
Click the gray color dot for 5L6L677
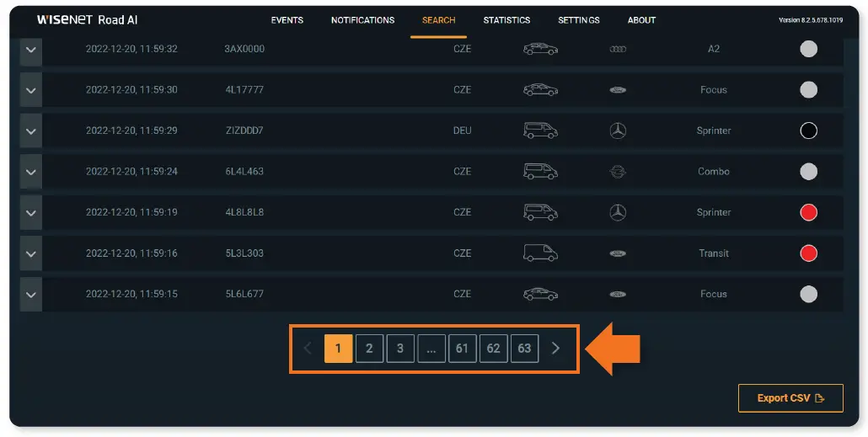tap(809, 294)
